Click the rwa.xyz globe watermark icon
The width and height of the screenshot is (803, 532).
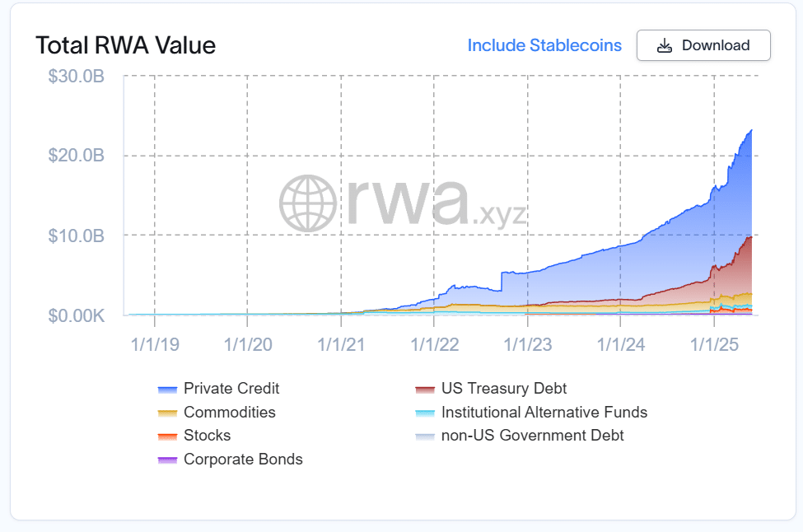click(x=308, y=203)
